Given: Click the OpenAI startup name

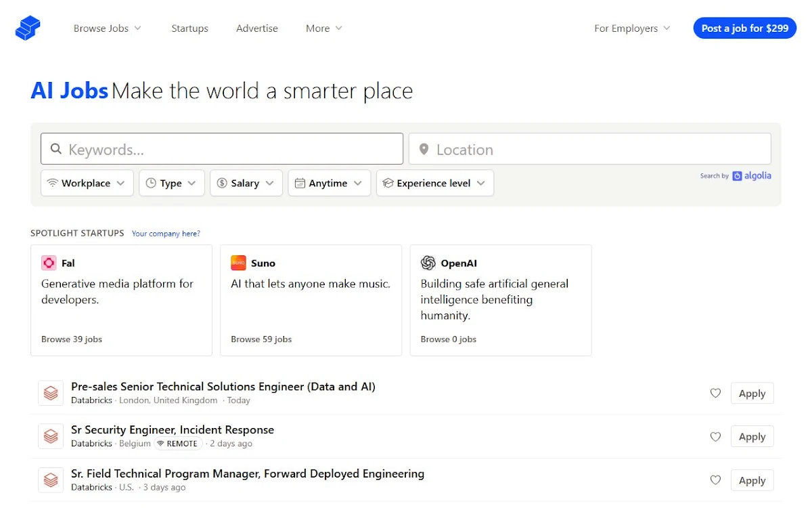Looking at the screenshot, I should (x=459, y=263).
